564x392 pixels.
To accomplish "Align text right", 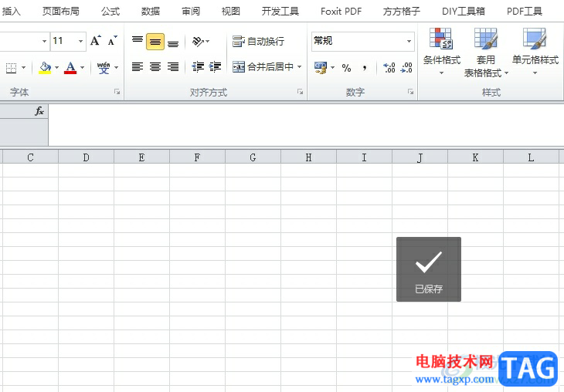I will [173, 67].
